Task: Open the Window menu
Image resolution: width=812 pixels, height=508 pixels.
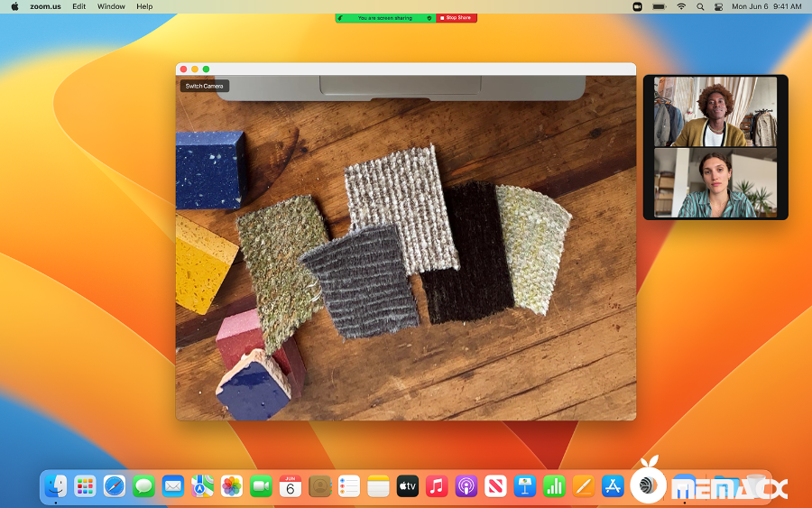Action: click(x=111, y=6)
